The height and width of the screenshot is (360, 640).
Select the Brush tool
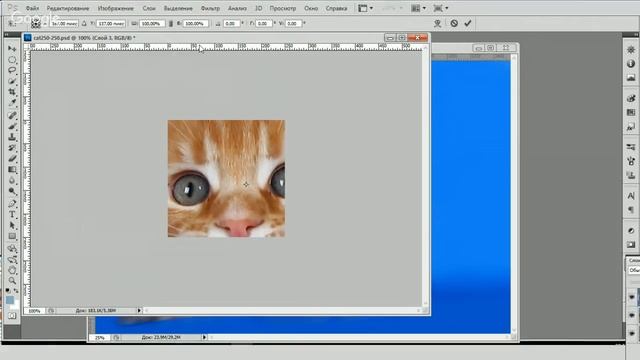coord(12,126)
